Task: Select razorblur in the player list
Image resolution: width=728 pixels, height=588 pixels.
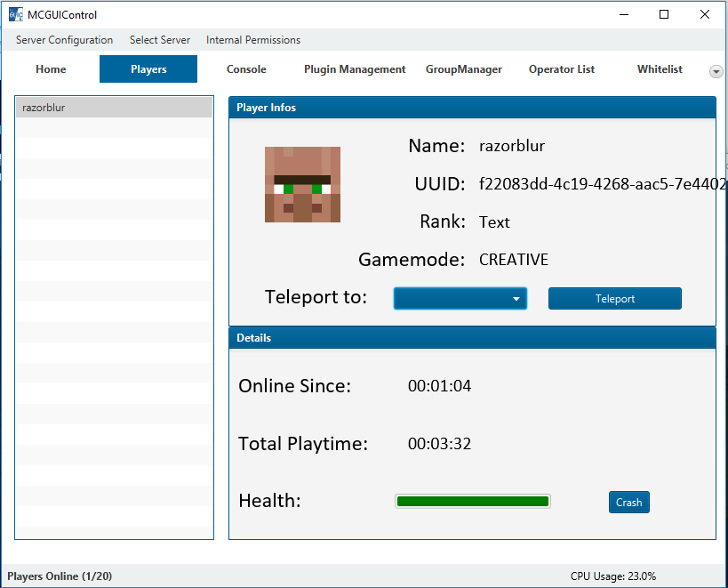Action: pos(114,108)
